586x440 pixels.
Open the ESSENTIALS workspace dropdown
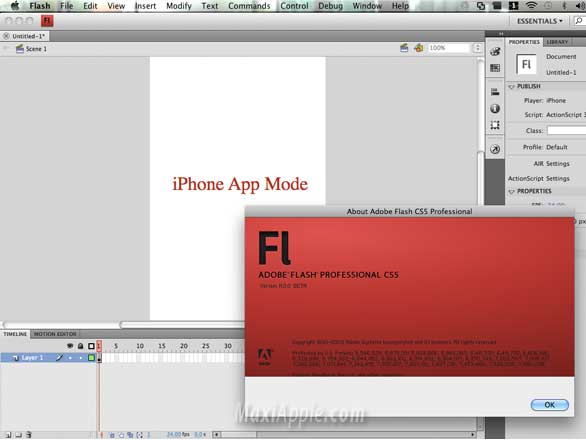539,21
